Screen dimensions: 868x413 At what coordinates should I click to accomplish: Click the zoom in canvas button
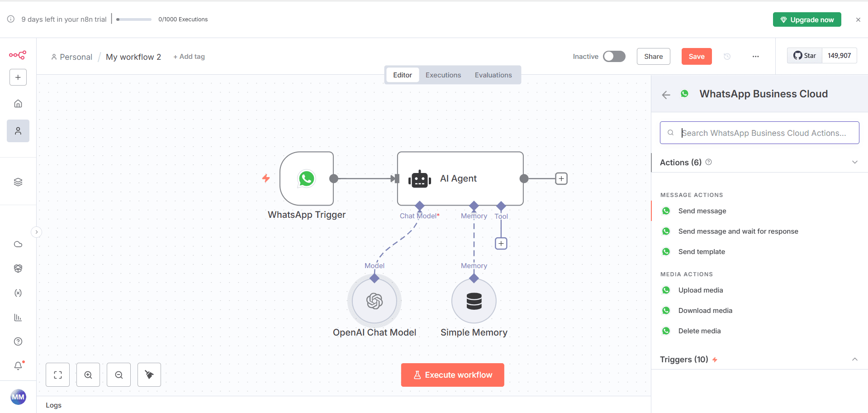pyautogui.click(x=88, y=375)
